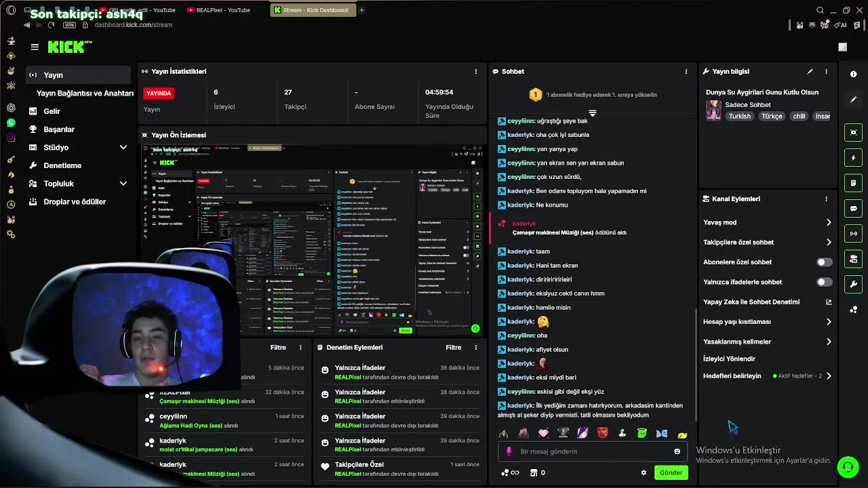
Task: Open emoji picker in chat message box
Action: click(677, 451)
